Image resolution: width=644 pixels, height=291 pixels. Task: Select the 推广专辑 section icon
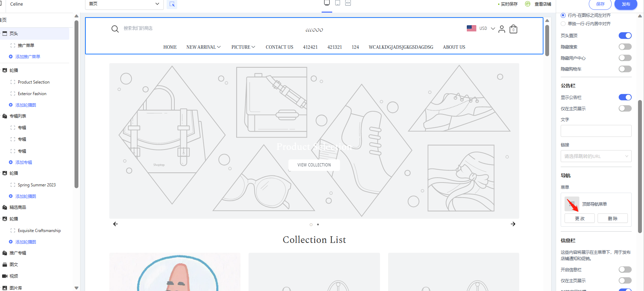click(x=5, y=253)
